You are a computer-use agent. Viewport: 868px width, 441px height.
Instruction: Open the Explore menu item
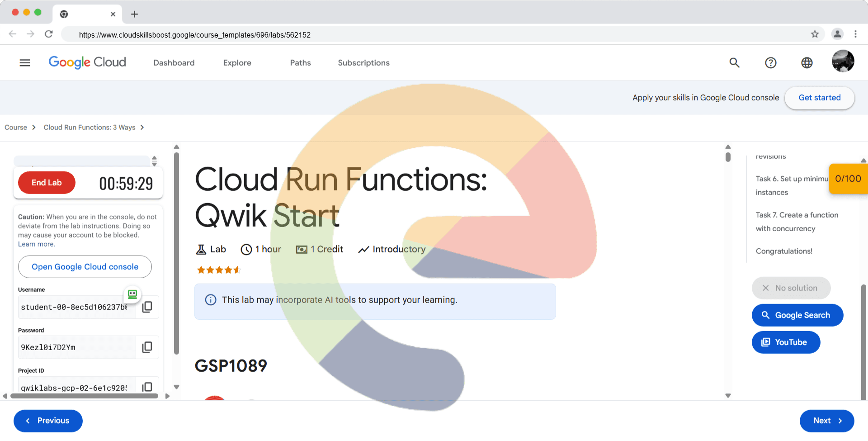pos(237,63)
